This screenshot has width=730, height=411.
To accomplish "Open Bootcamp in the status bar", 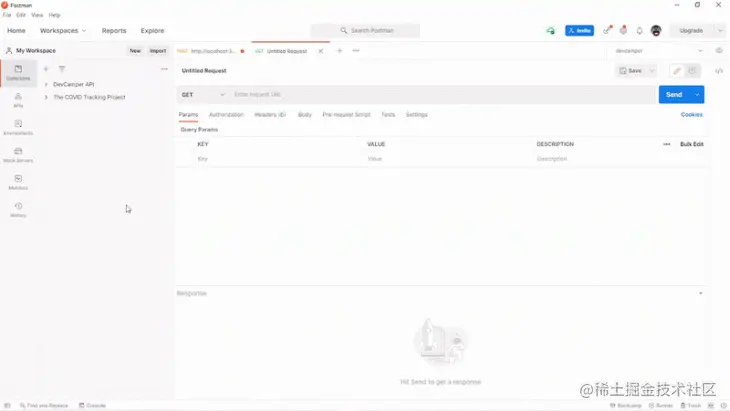I will pyautogui.click(x=625, y=405).
